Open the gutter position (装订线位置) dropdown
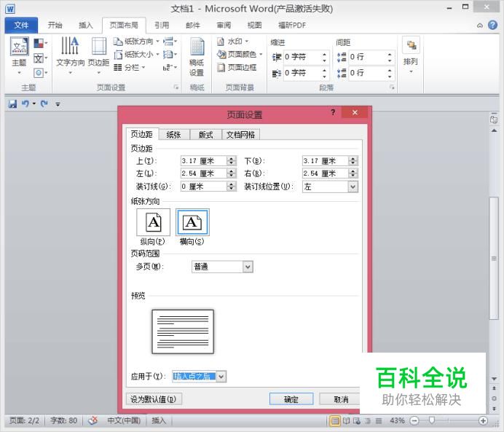 point(353,186)
